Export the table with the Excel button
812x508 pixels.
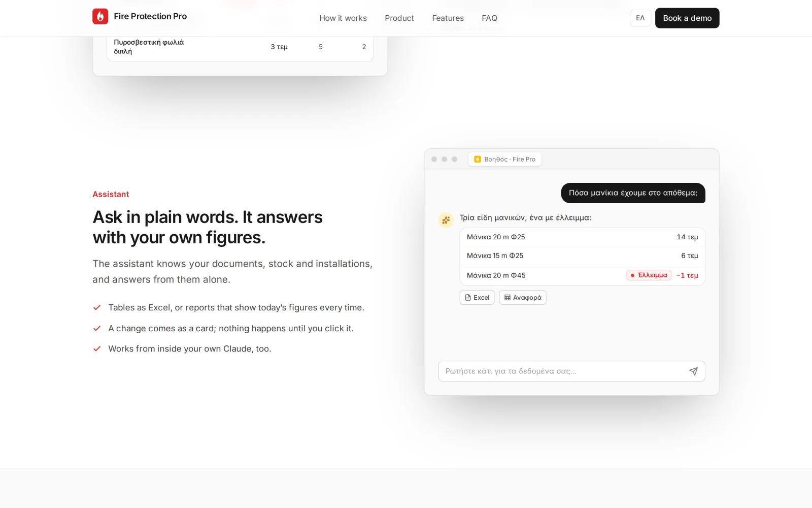477,298
